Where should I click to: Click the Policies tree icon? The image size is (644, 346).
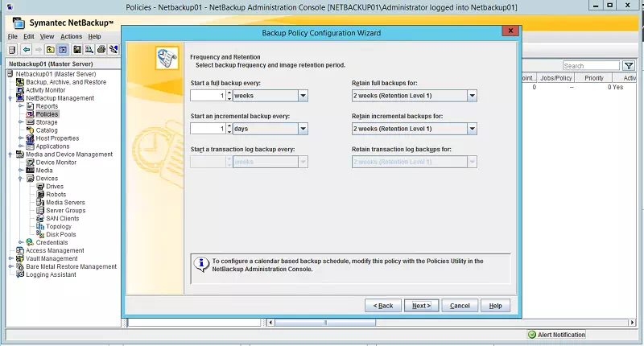pos(30,114)
